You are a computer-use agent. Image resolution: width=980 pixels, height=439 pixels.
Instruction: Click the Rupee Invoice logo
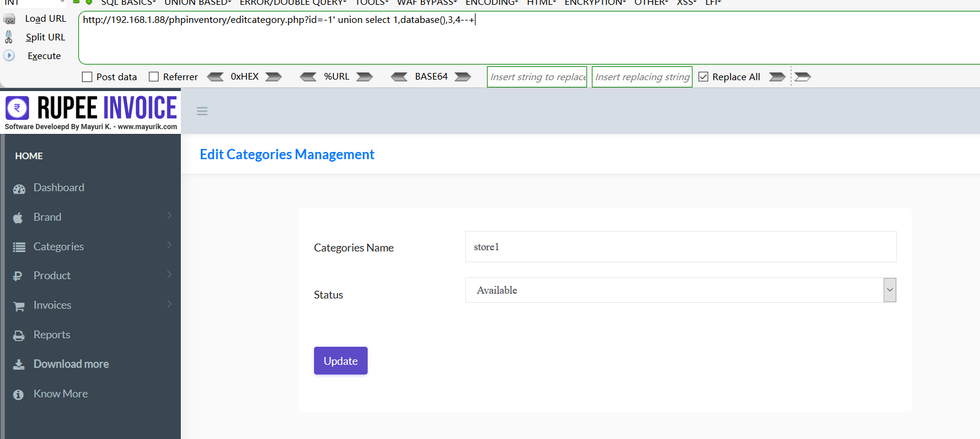click(x=91, y=112)
